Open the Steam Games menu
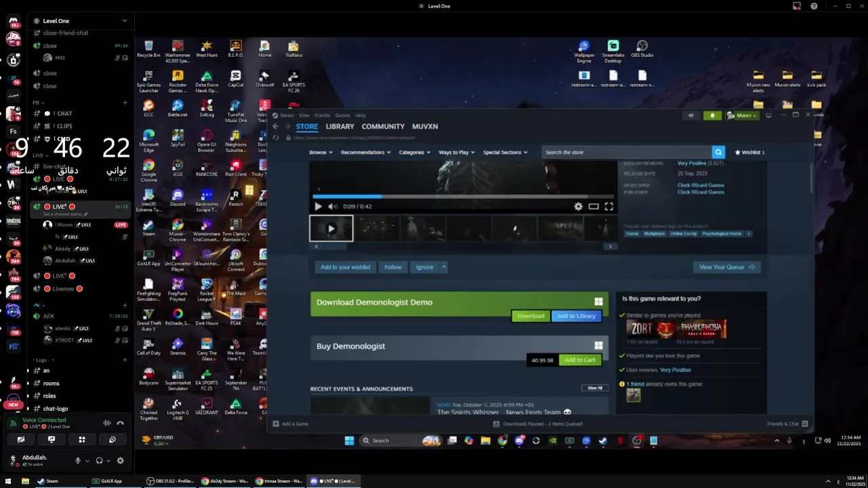Screen dimensions: 868x488 pyautogui.click(x=342, y=115)
